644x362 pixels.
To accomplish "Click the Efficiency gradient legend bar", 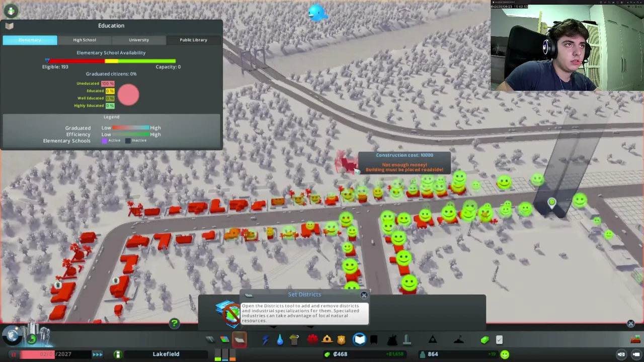I will pos(131,134).
